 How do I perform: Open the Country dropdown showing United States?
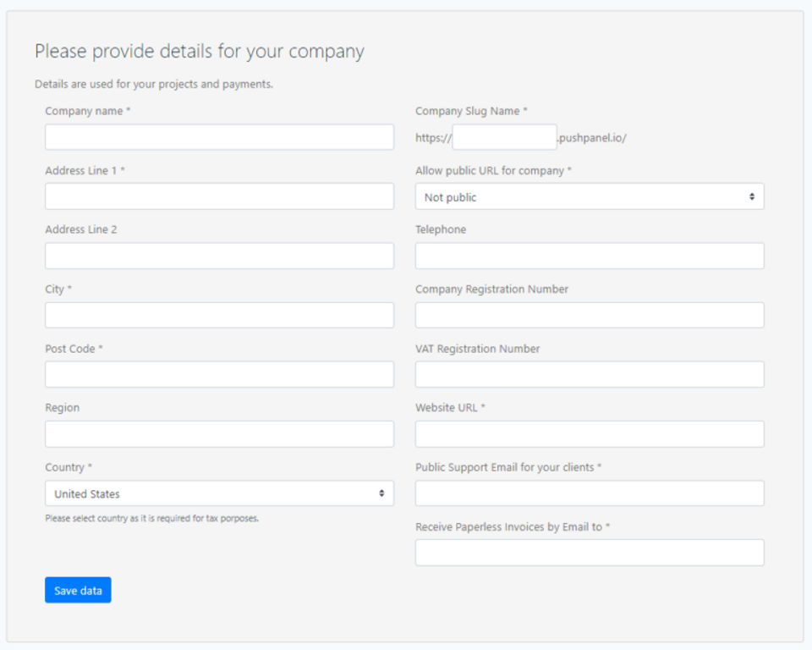tap(219, 493)
